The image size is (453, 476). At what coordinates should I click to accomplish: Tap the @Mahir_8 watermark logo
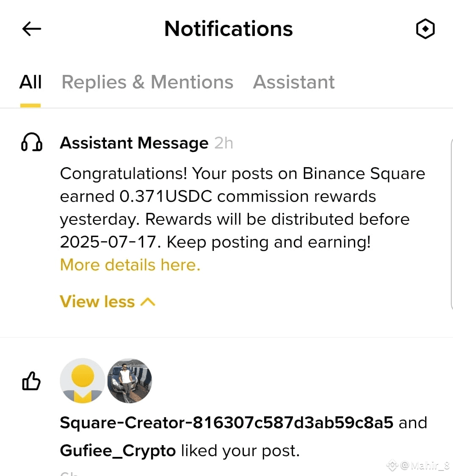tap(418, 465)
